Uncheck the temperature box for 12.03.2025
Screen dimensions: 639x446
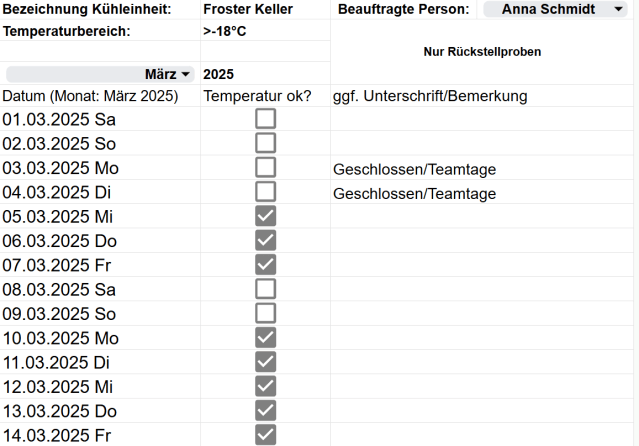coord(265,386)
